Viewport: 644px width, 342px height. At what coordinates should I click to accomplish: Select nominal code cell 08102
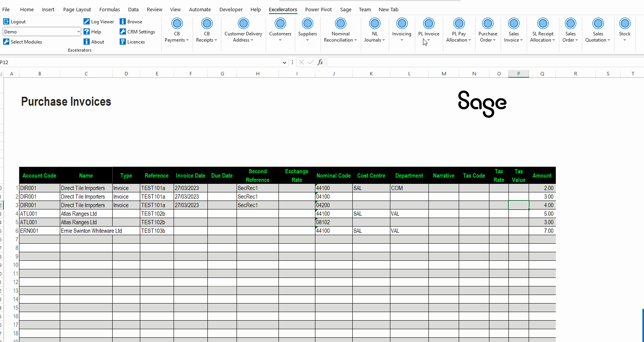(334, 222)
